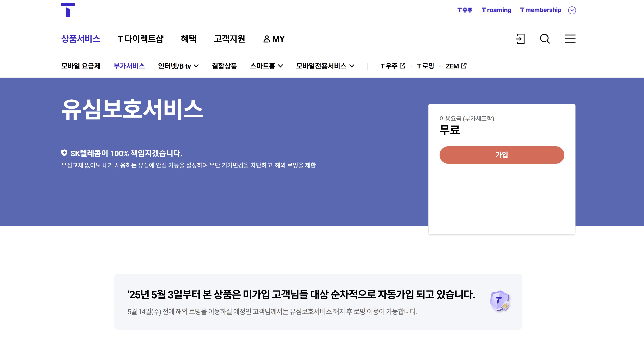The image size is (644, 337).
Task: Select the 부가서비스 tab
Action: click(129, 66)
